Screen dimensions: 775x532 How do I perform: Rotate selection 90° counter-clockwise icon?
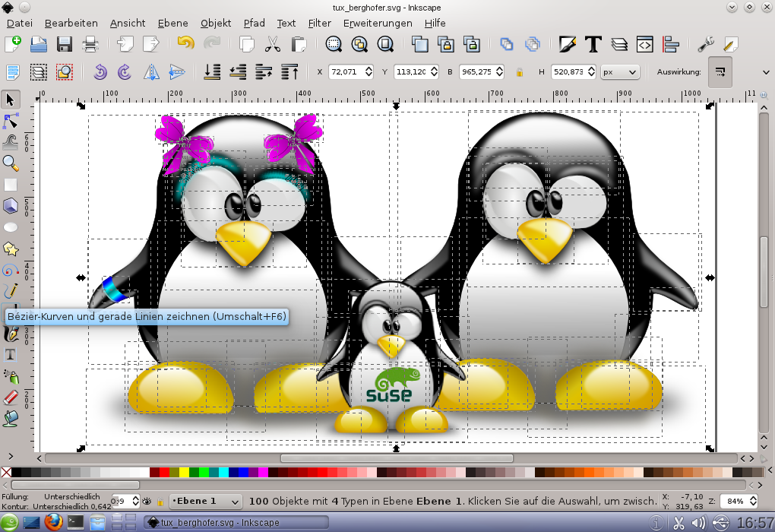tap(100, 72)
